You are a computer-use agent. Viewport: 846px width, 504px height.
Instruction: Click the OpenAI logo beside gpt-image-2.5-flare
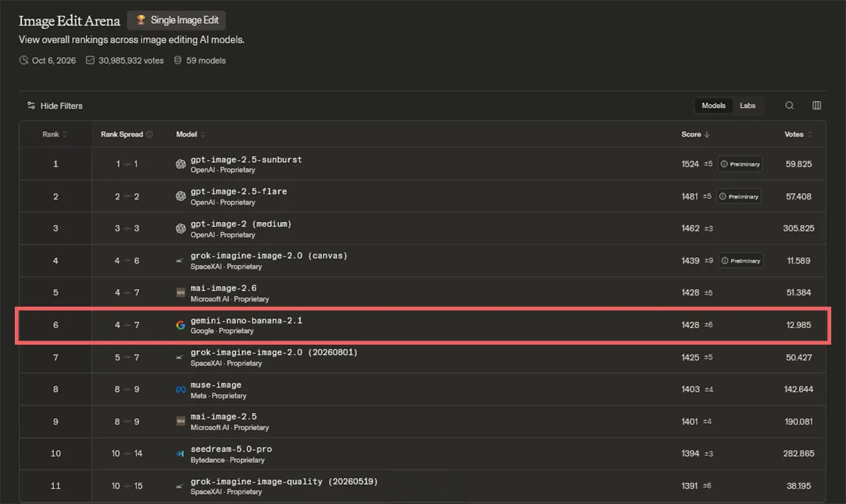pos(180,197)
